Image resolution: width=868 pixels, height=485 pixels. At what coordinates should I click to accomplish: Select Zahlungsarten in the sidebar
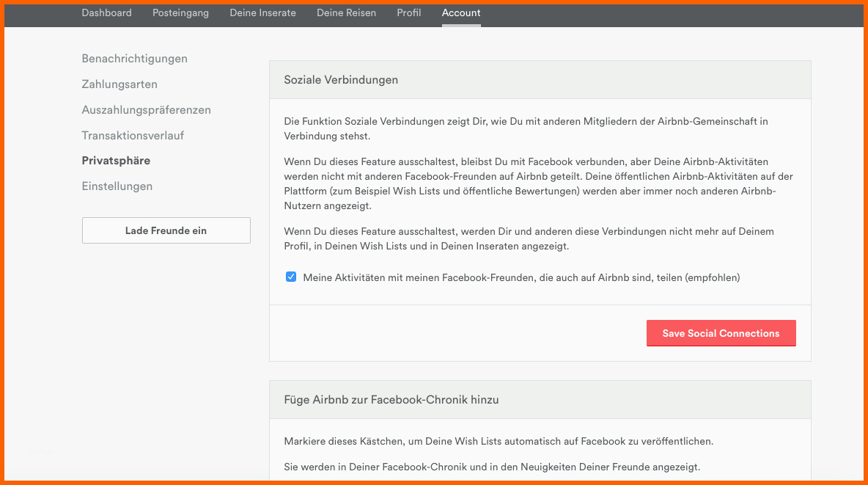pos(119,84)
